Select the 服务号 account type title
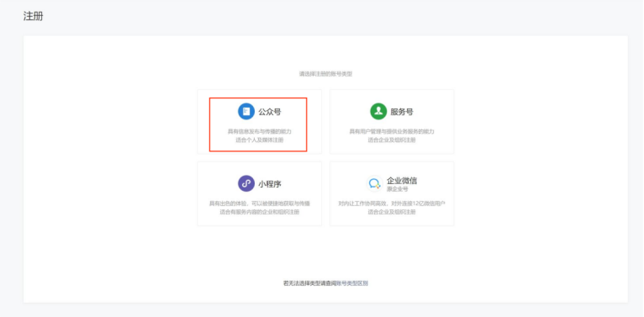This screenshot has width=644, height=317. click(x=402, y=112)
